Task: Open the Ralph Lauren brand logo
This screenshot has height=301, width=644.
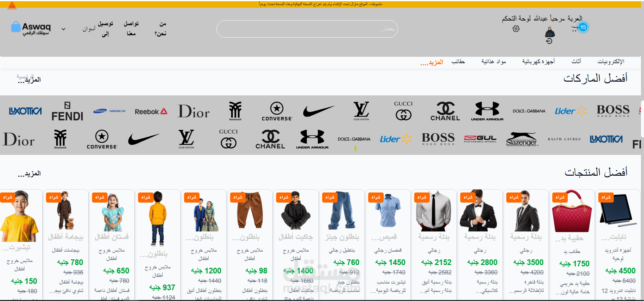Action: coord(564,139)
